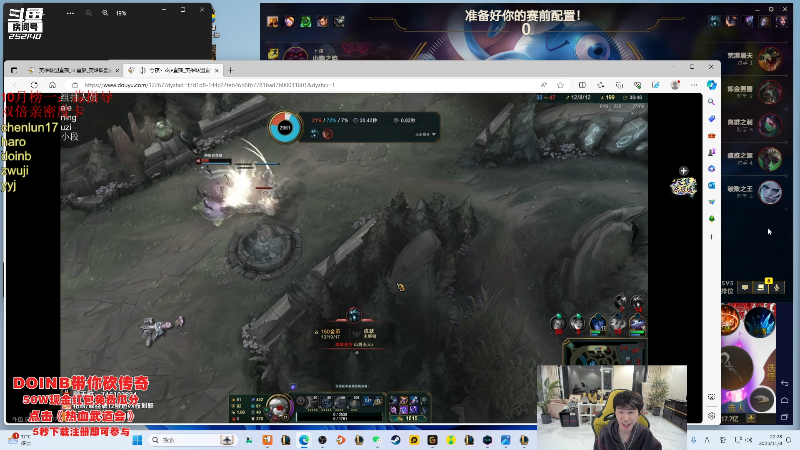Open zoom-in magnifier in Douyu window
The width and height of the screenshot is (800, 450).
(105, 13)
